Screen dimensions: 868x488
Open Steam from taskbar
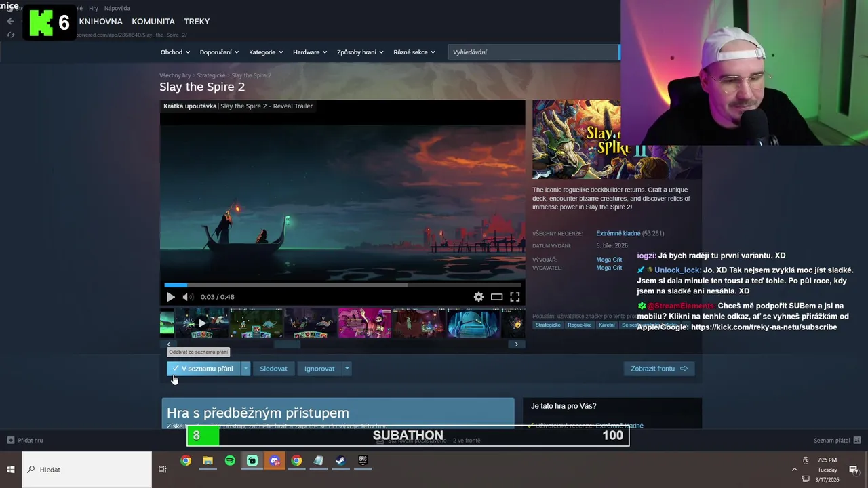(x=340, y=461)
